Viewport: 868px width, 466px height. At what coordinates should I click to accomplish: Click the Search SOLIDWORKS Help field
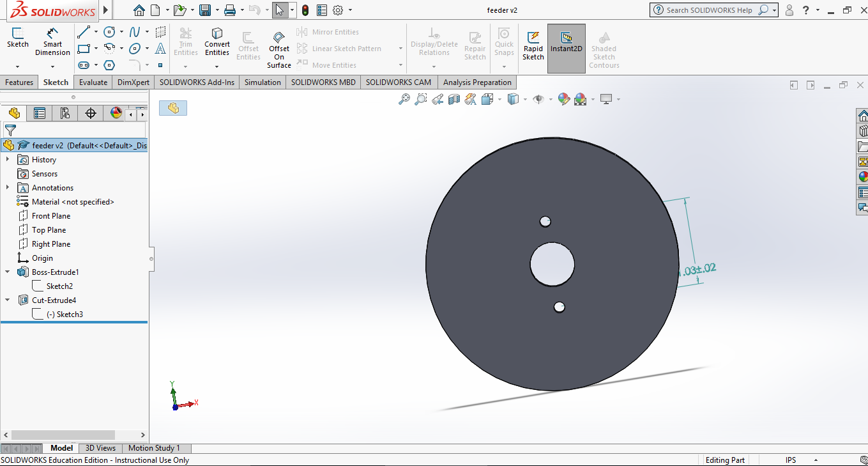[709, 10]
